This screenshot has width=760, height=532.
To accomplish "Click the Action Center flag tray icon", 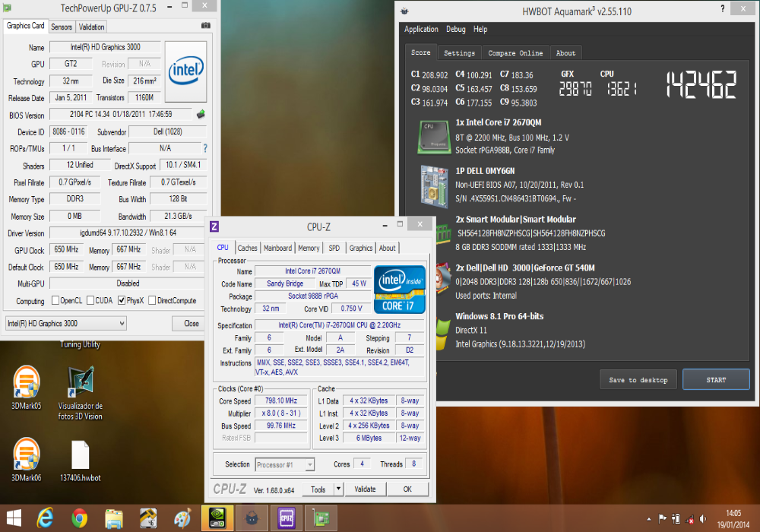I will 662,519.
